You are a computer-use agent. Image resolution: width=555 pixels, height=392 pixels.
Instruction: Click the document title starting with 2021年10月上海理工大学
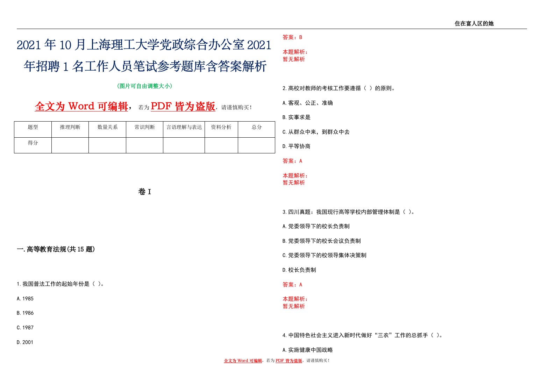[x=144, y=55]
